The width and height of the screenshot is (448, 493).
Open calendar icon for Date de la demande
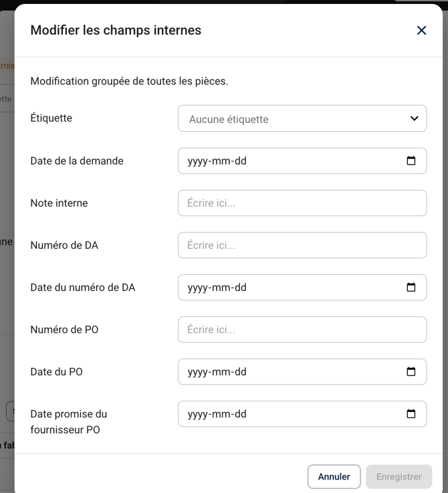point(411,161)
